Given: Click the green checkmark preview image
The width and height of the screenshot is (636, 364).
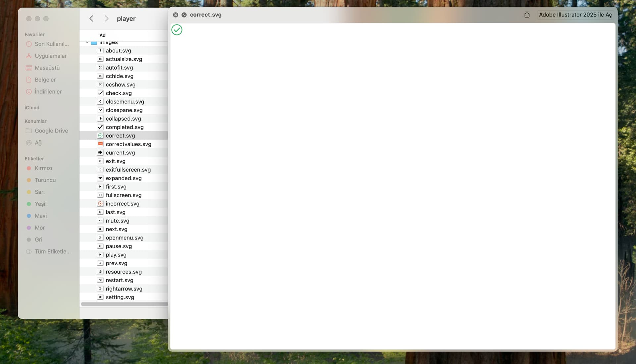Looking at the screenshot, I should click(177, 30).
